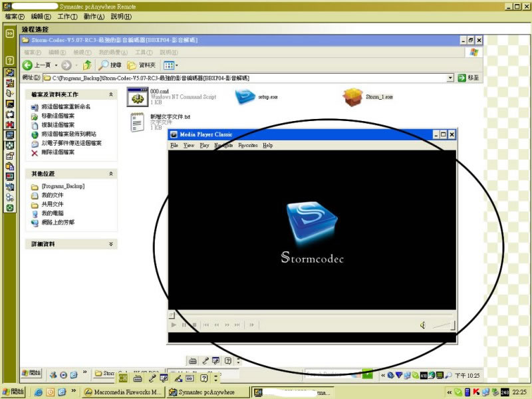Collapse the 檔案及資料夾工作 task panel

[110, 94]
